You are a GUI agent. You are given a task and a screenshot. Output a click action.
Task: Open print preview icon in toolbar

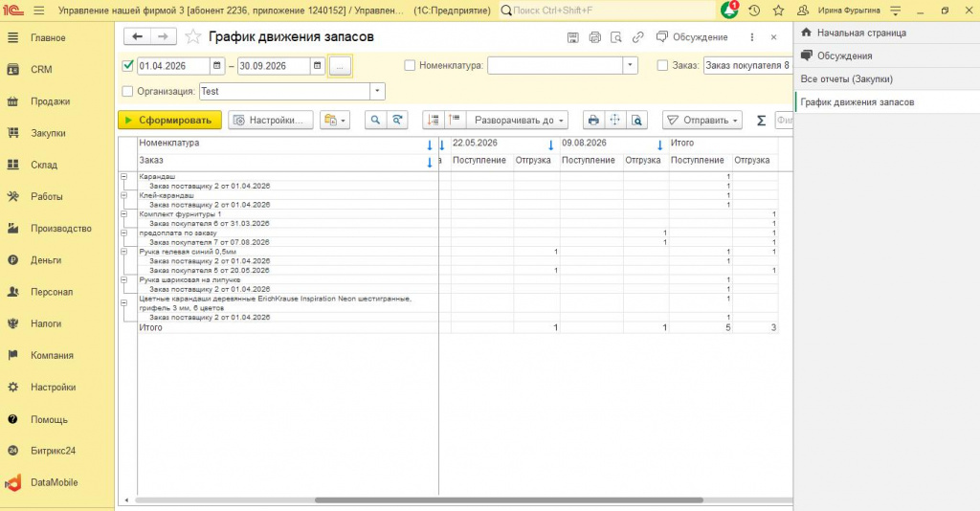(x=636, y=120)
